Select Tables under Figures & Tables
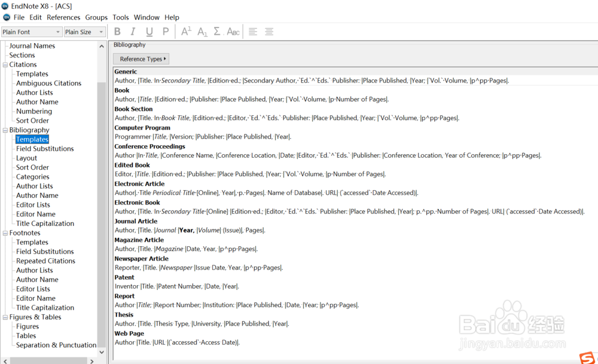This screenshot has width=598, height=364. [x=26, y=336]
